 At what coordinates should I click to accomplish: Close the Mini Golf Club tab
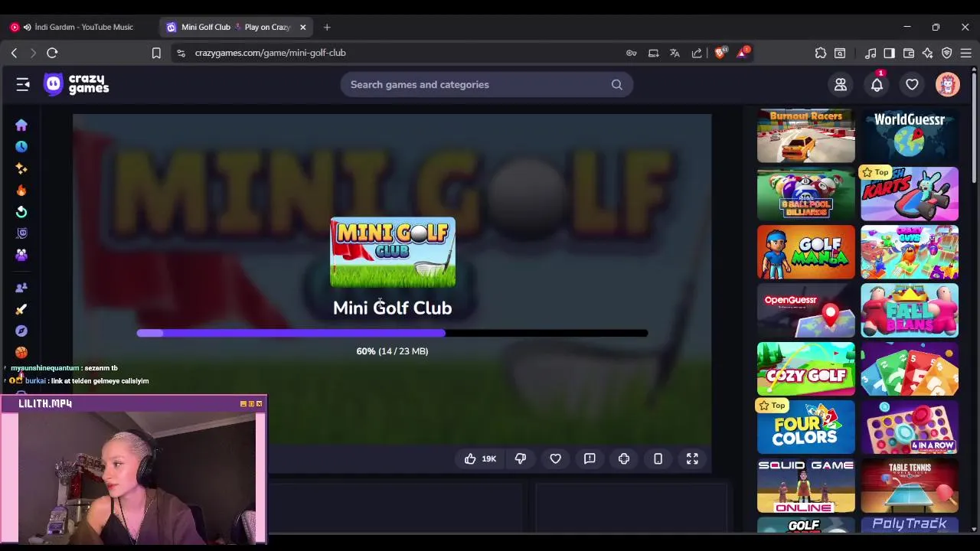[303, 27]
